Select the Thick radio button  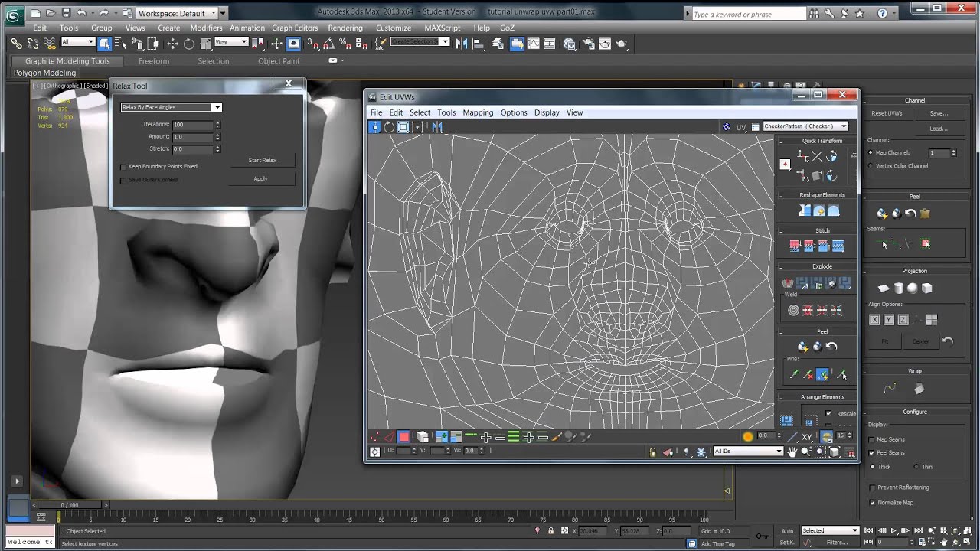click(872, 466)
